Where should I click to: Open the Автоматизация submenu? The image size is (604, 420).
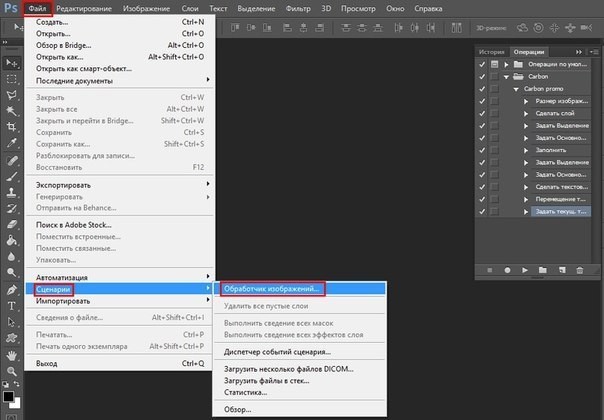[x=120, y=277]
